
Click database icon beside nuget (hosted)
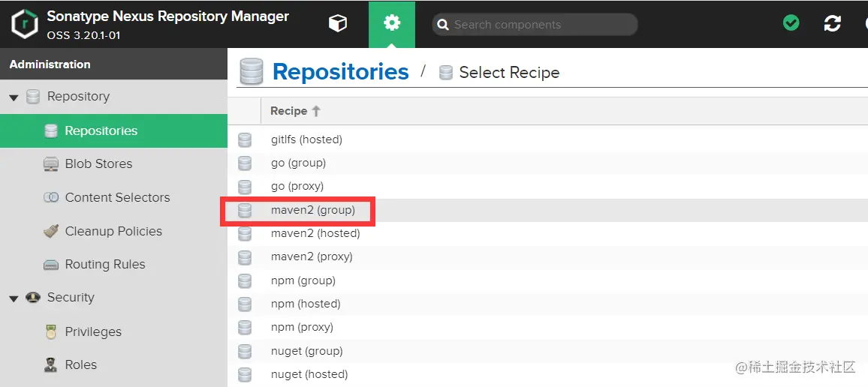[245, 374]
